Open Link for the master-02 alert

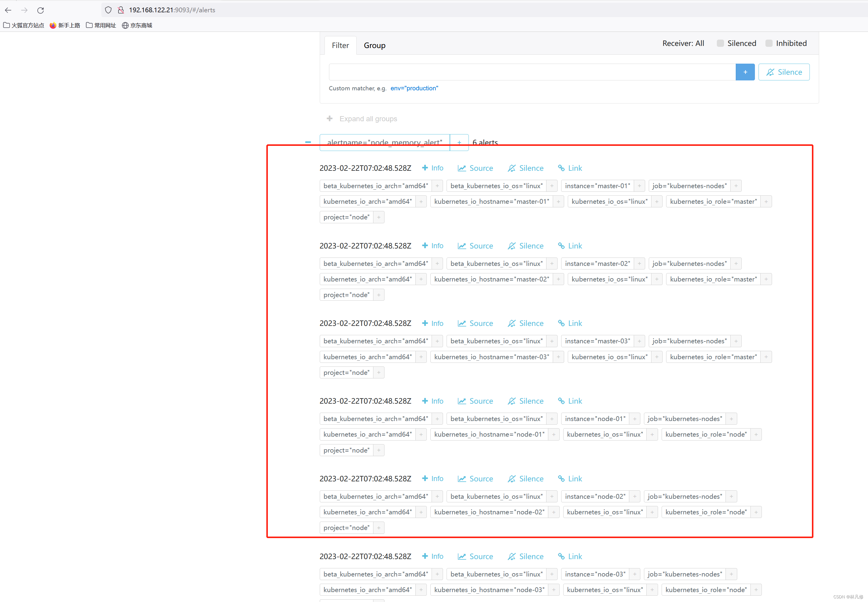coord(570,246)
